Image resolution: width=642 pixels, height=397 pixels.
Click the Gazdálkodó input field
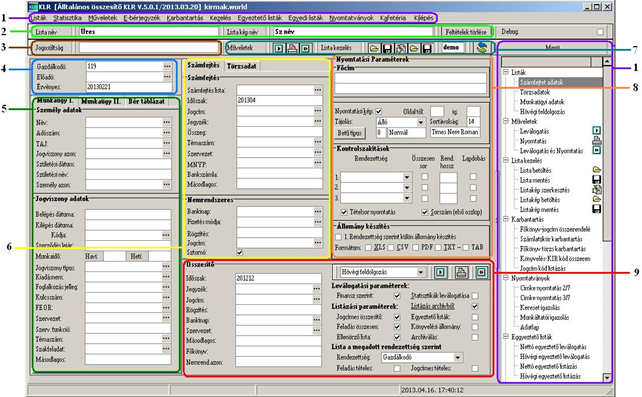[124, 66]
